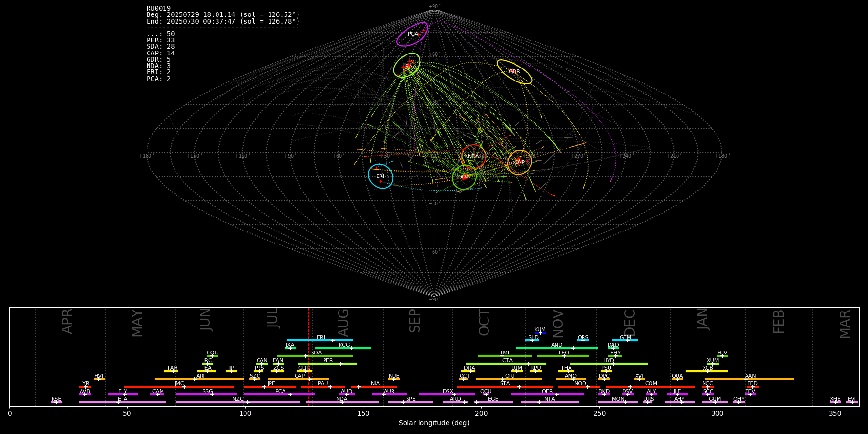The width and height of the screenshot is (868, 434).
Task: Click the AUG month label
Action: pyautogui.click(x=343, y=323)
